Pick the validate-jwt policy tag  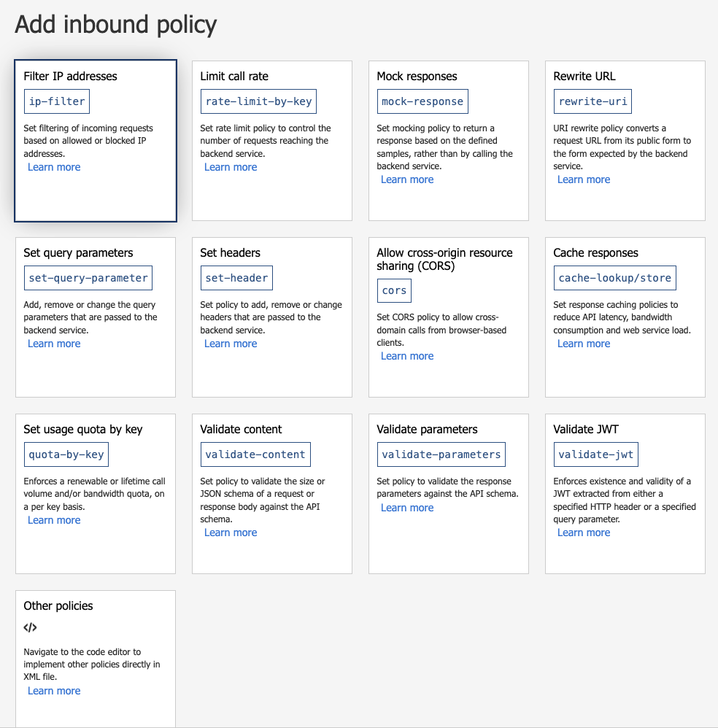(596, 454)
